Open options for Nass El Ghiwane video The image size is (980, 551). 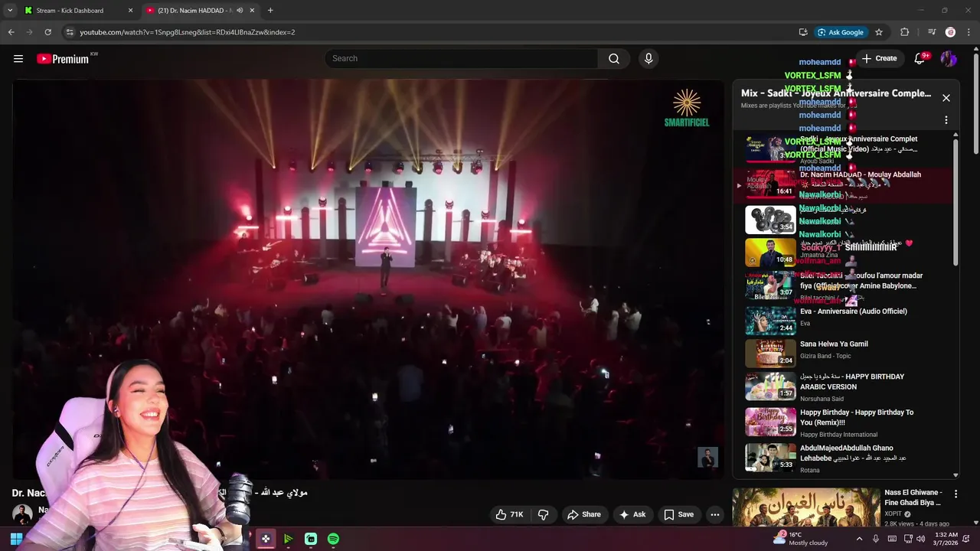[x=955, y=494]
